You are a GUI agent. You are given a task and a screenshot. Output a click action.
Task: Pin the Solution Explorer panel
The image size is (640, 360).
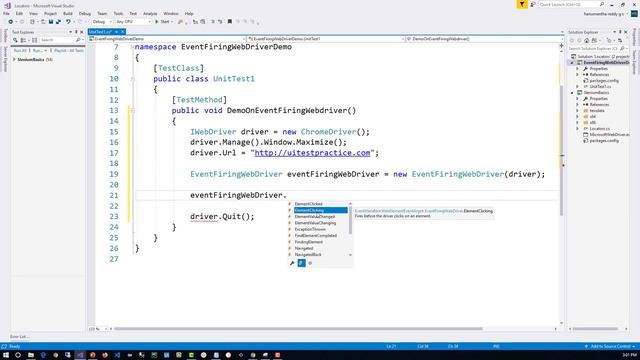pos(620,32)
